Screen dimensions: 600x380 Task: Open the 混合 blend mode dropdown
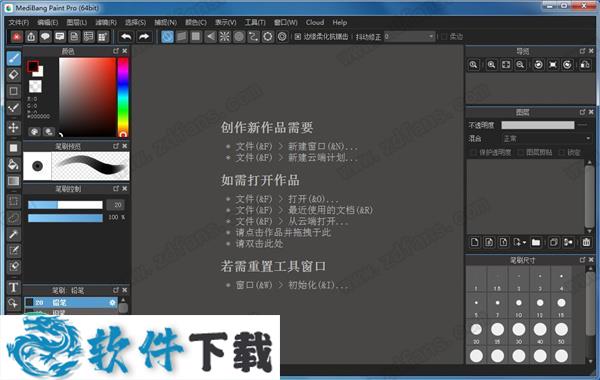(x=546, y=139)
